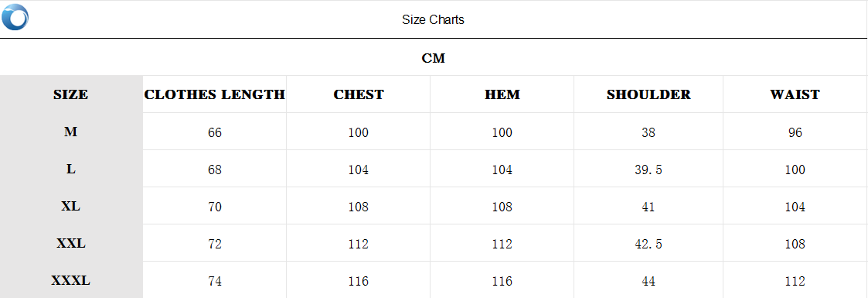The height and width of the screenshot is (298, 868).
Task: Click the SHOULDER column header
Action: 648,94
